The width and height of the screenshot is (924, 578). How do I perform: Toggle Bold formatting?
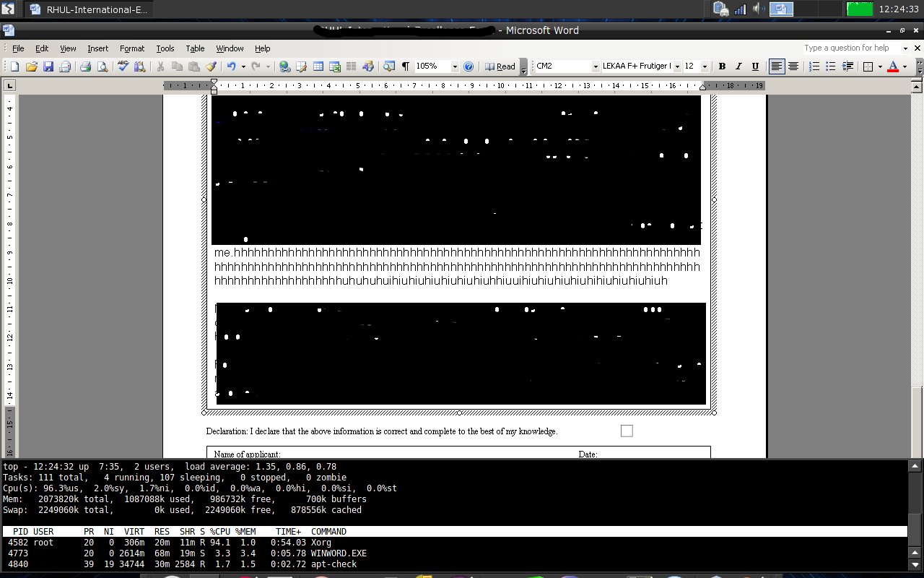[x=721, y=66]
